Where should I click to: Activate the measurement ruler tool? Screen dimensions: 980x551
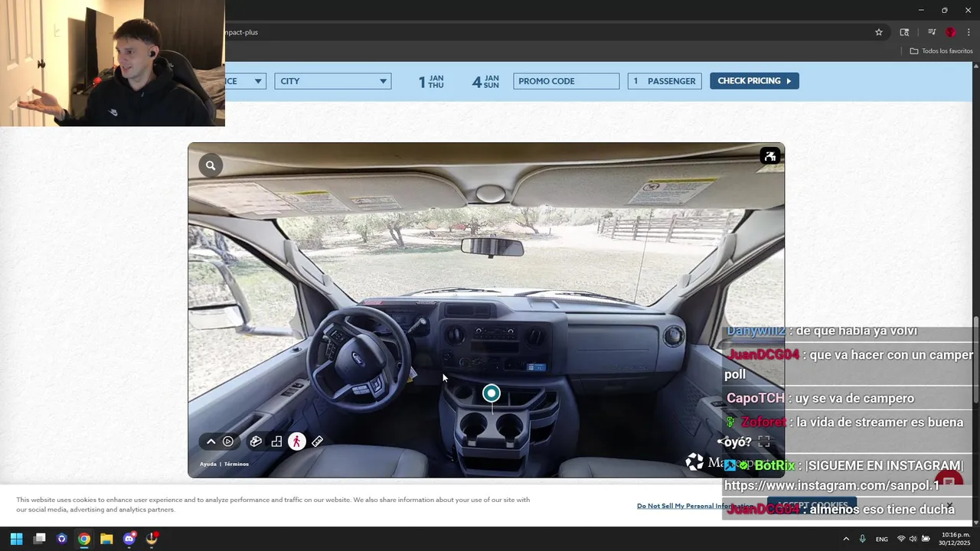tap(317, 442)
